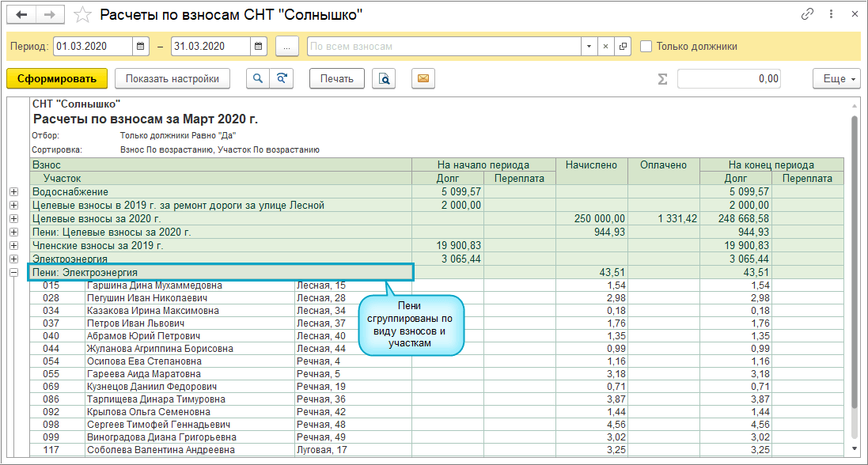The image size is (868, 465).
Task: Expand the Членские взносы за 2019 г. group
Action: click(x=13, y=246)
